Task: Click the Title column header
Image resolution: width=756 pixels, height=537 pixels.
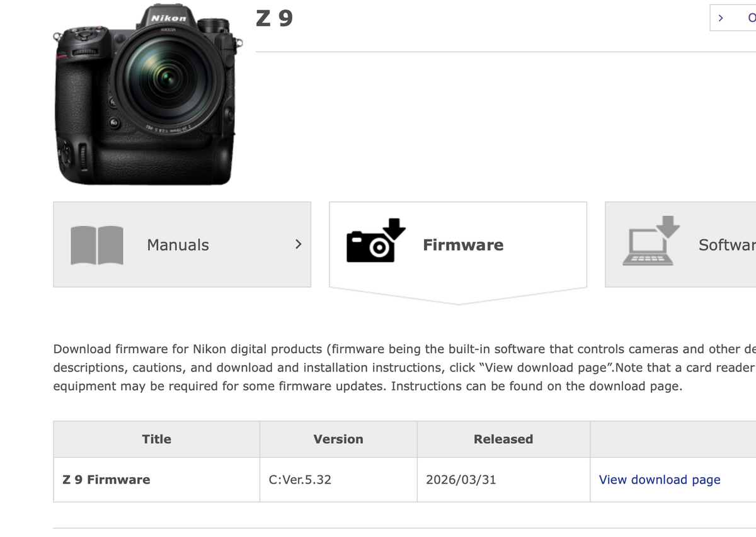Action: pos(156,439)
